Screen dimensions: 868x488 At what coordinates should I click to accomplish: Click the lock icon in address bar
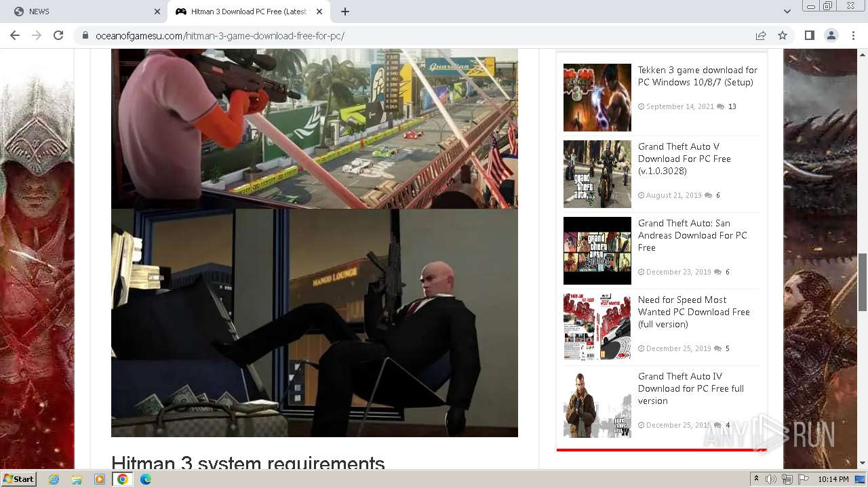tap(85, 36)
